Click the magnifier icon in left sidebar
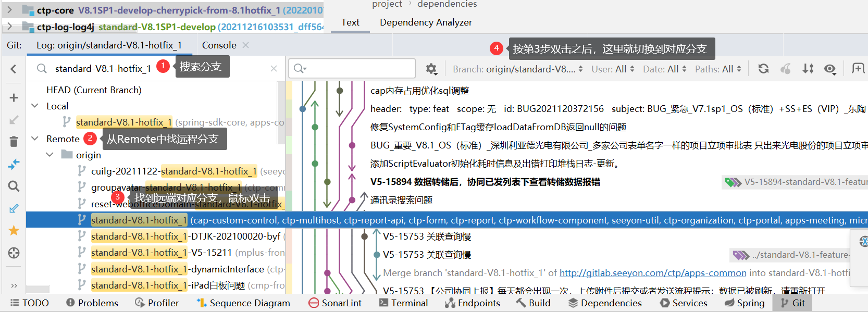The width and height of the screenshot is (868, 312). [x=14, y=186]
